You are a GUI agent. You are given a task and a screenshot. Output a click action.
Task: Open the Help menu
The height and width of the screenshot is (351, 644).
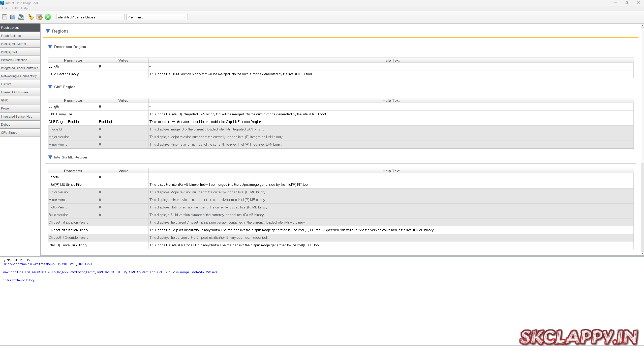[24, 8]
